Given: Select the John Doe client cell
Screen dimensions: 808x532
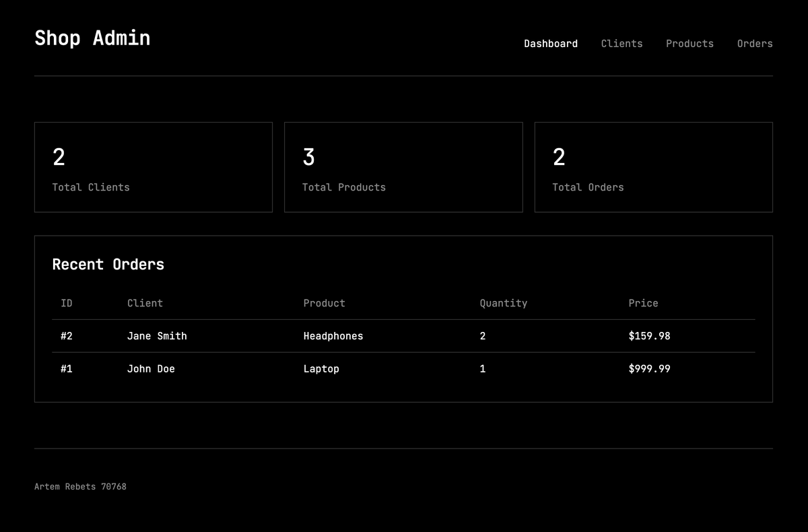Looking at the screenshot, I should click(x=151, y=369).
